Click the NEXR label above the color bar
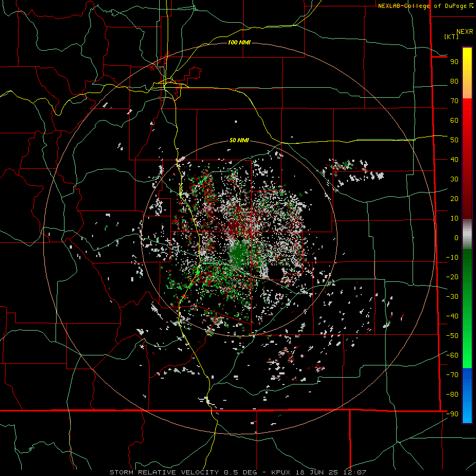The width and height of the screenshot is (476, 476). tap(464, 32)
